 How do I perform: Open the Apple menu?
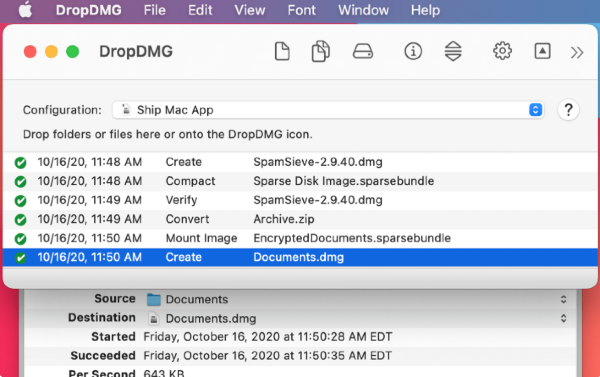[x=25, y=10]
